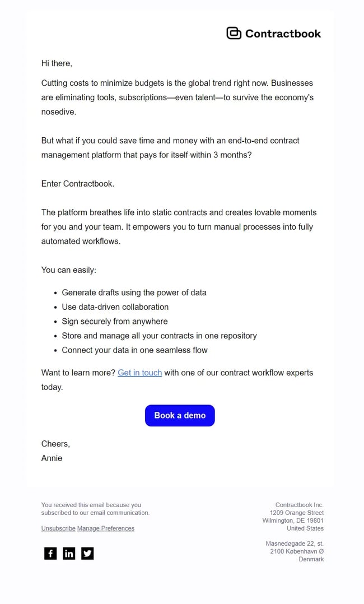Click the Contractbook logo symbol
Screen dimensions: 364x604
pyautogui.click(x=234, y=34)
